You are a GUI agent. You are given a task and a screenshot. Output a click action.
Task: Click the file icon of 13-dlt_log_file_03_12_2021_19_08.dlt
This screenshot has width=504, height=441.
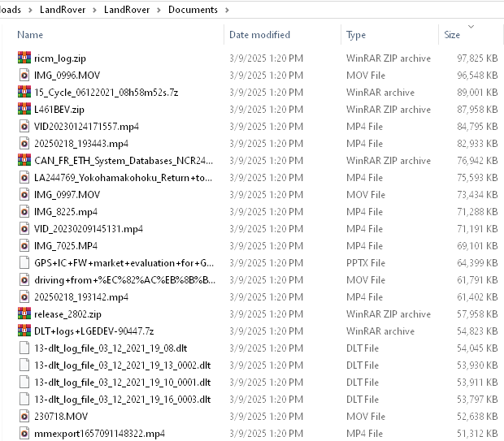pyautogui.click(x=24, y=348)
